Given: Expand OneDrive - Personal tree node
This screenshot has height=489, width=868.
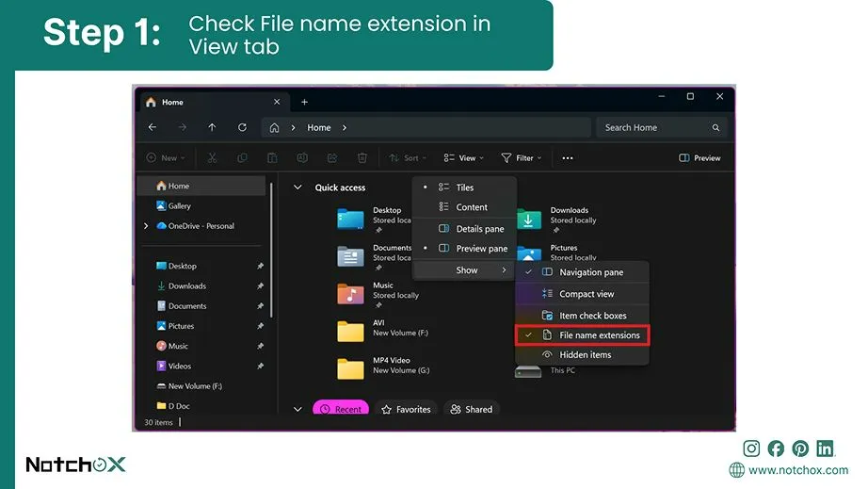Looking at the screenshot, I should click(x=146, y=226).
